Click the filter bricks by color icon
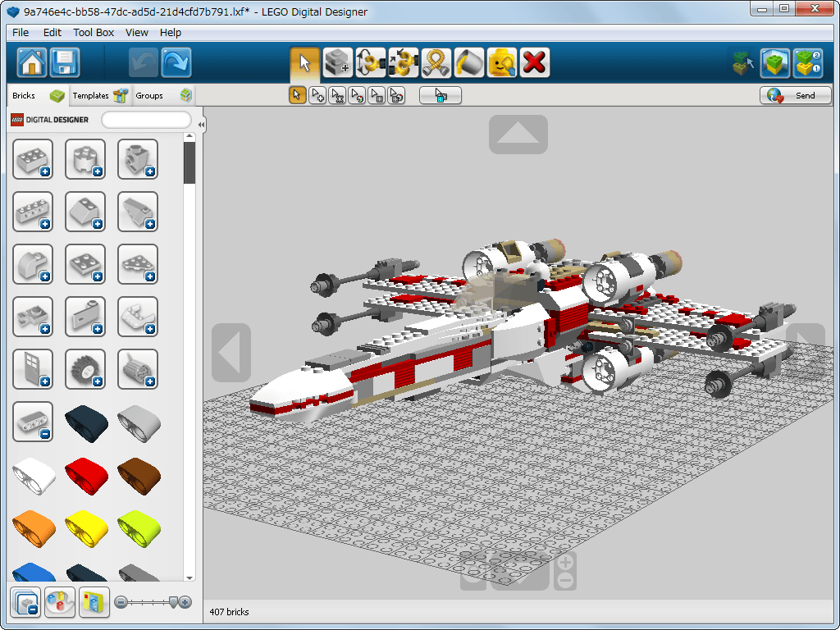The height and width of the screenshot is (630, 840). [60, 602]
